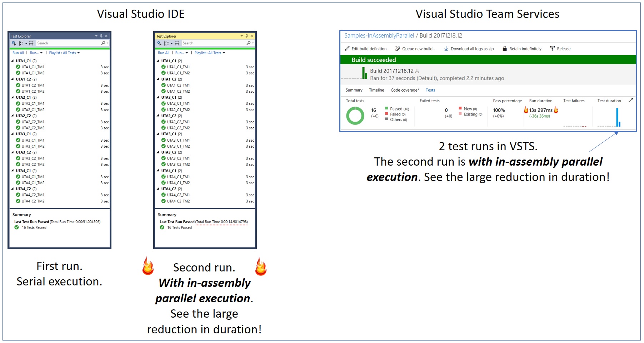The height and width of the screenshot is (343, 644).
Task: Close the first-run Test Explorer panel
Action: [x=106, y=36]
